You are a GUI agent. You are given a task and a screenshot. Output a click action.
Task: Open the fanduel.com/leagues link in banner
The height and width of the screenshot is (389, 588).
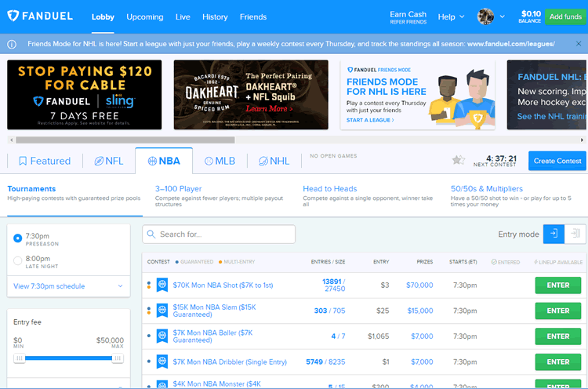coord(510,44)
